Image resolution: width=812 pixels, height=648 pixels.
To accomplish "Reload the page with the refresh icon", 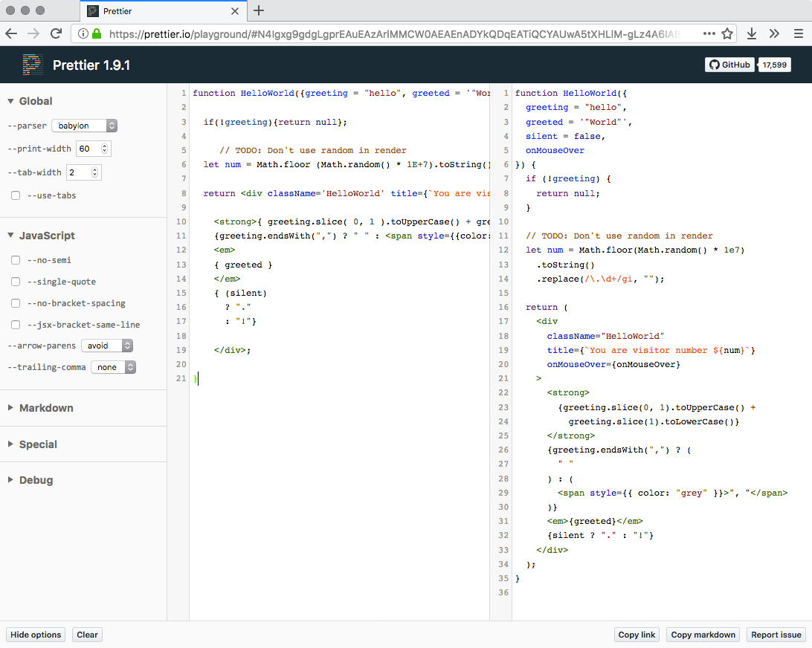I will 56,33.
